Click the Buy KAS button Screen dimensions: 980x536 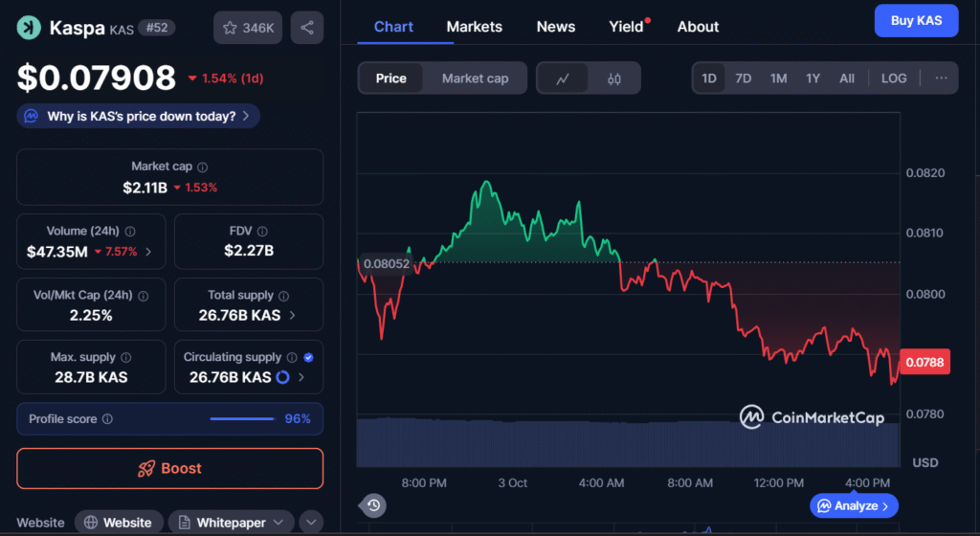click(x=916, y=20)
